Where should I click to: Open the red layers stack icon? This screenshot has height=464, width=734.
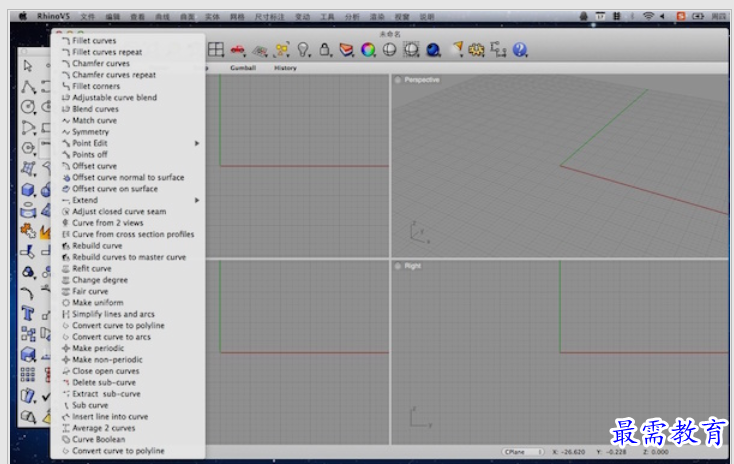(346, 50)
